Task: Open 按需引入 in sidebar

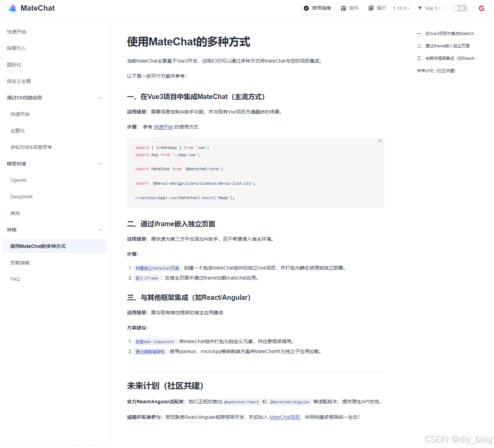Action: [x=17, y=48]
